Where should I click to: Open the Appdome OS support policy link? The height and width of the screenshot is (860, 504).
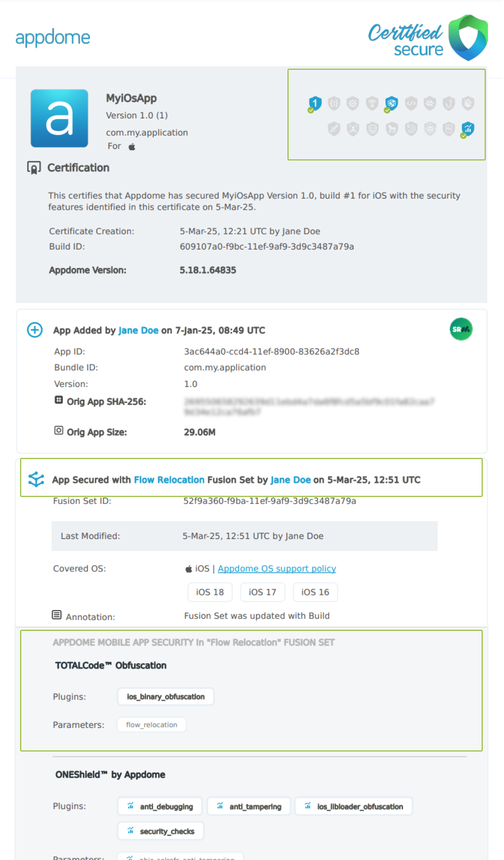277,569
